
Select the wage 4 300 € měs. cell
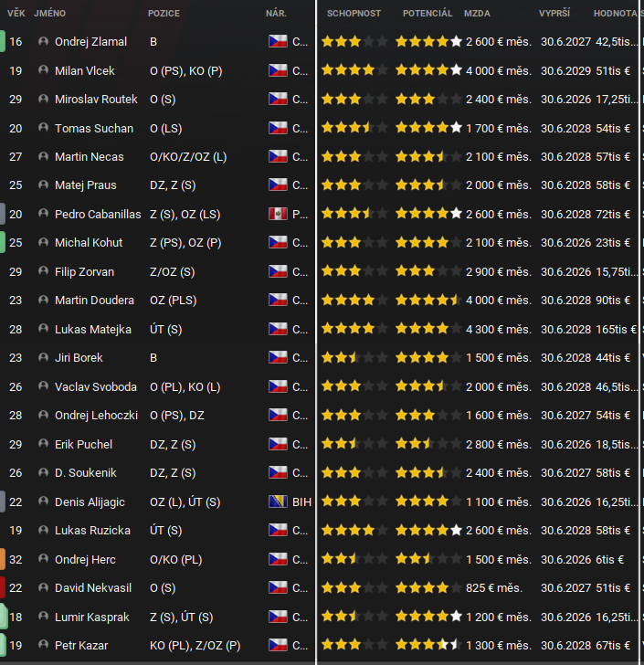coord(499,329)
